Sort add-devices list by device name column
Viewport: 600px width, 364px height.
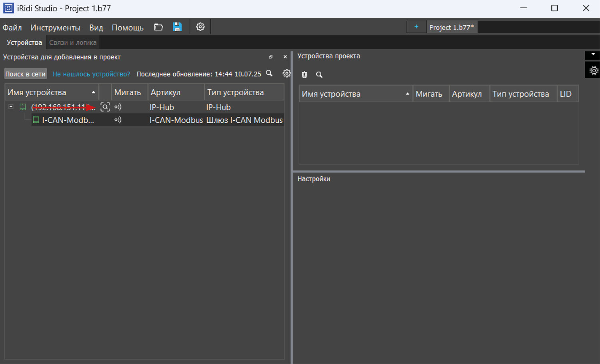[51, 92]
